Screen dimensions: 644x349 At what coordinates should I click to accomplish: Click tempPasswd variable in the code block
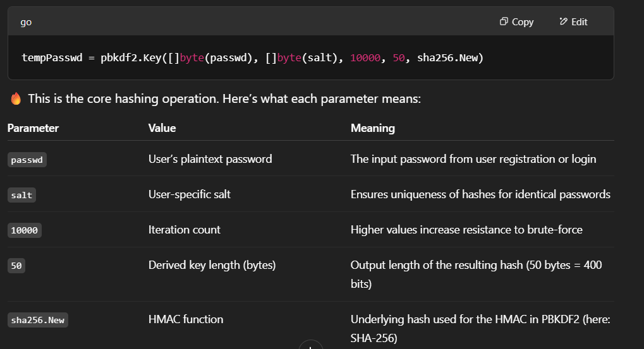(48, 57)
